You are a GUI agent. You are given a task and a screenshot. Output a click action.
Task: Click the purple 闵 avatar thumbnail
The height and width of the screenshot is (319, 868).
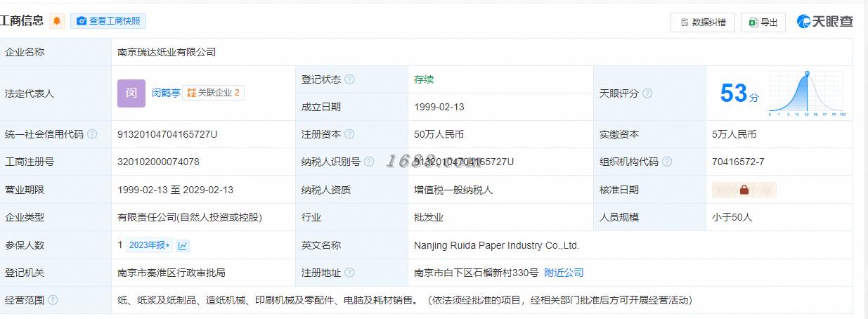click(131, 93)
